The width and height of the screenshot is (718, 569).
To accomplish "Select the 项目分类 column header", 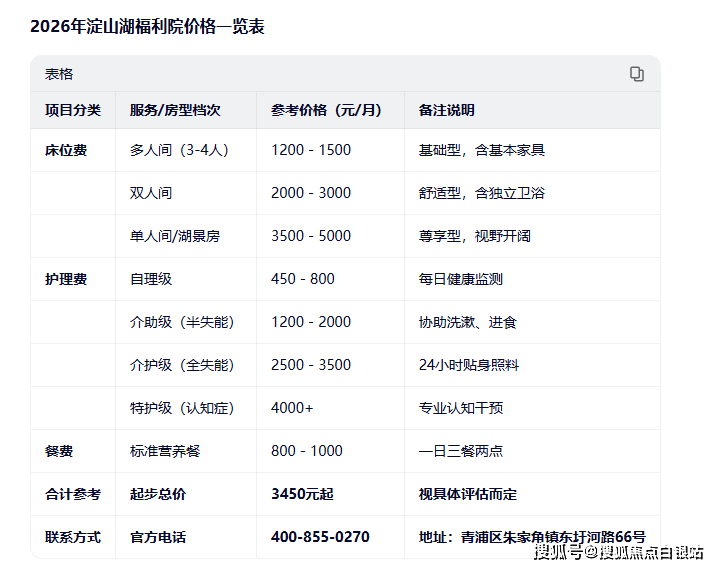I will (73, 110).
